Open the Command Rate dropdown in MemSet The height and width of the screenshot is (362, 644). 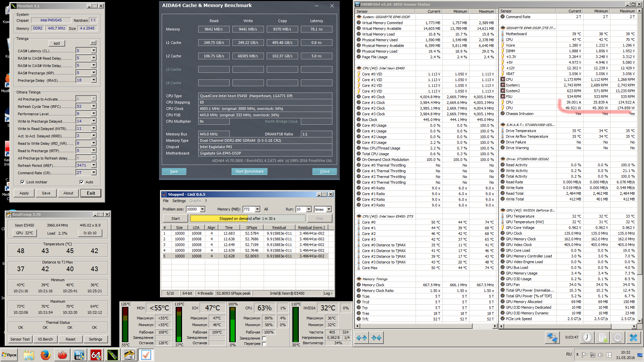point(94,173)
